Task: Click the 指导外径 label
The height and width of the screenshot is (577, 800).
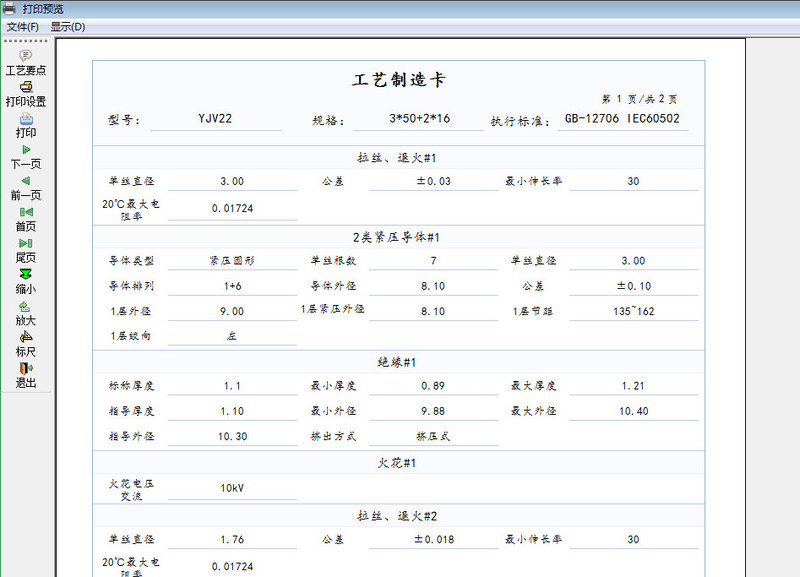Action: 131,437
